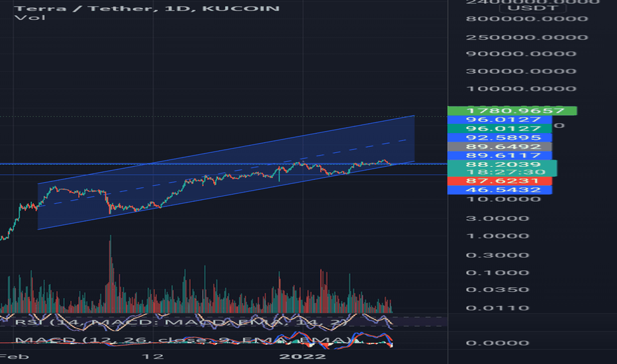617x364 pixels.
Task: Select the RSI (14, MACD...) indicator legend
Action: 181,322
